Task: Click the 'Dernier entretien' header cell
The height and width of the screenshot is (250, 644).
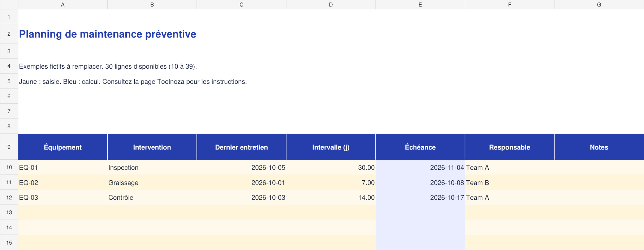Action: pos(241,147)
